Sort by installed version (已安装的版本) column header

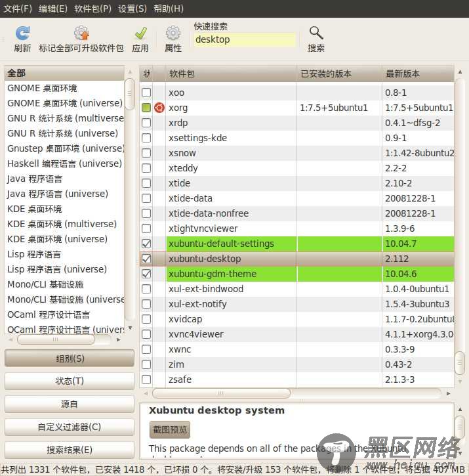click(x=340, y=74)
